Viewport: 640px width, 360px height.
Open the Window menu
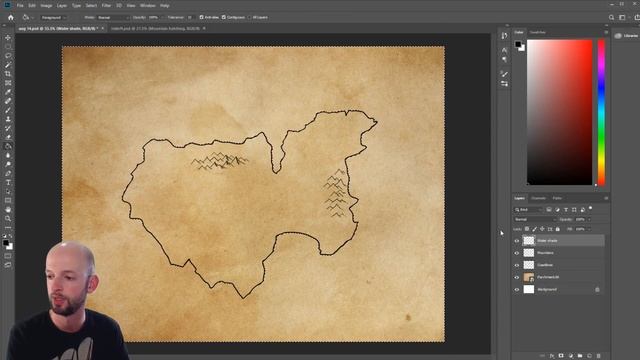tap(147, 6)
